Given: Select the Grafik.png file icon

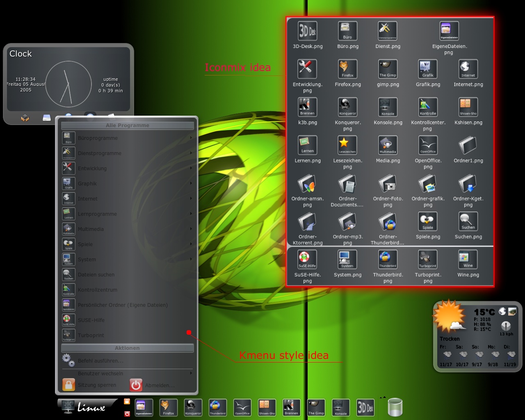Looking at the screenshot, I should (428, 69).
